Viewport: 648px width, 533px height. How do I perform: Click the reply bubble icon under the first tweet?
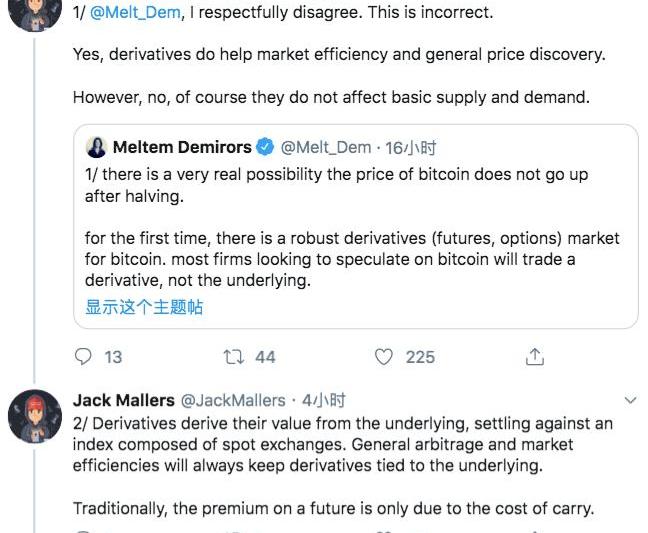point(84,357)
